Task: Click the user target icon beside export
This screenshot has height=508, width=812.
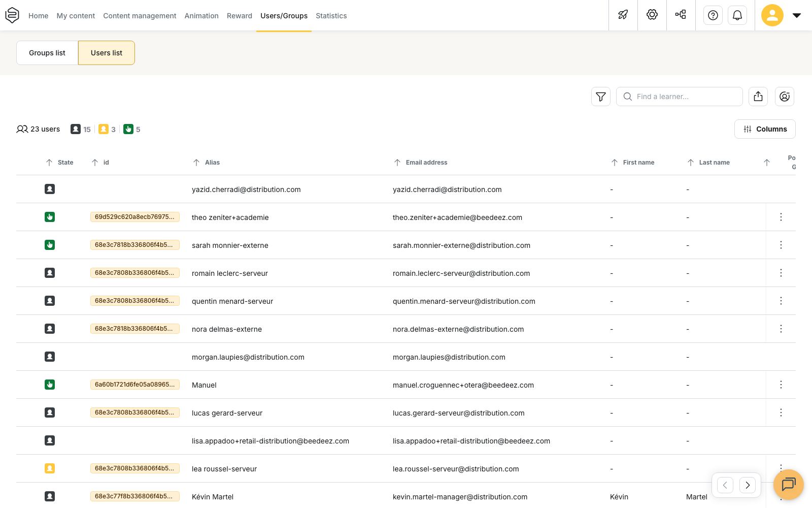Action: [x=785, y=97]
